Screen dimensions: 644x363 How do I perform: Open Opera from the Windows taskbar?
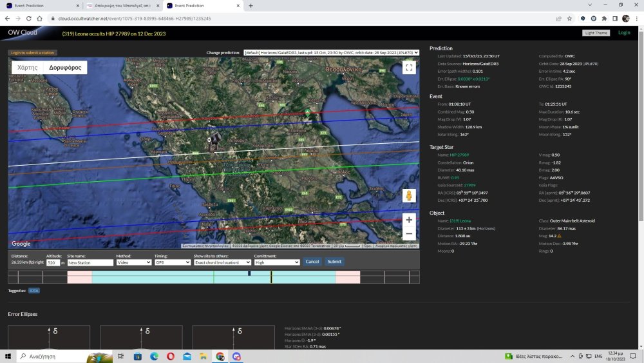[171, 357]
